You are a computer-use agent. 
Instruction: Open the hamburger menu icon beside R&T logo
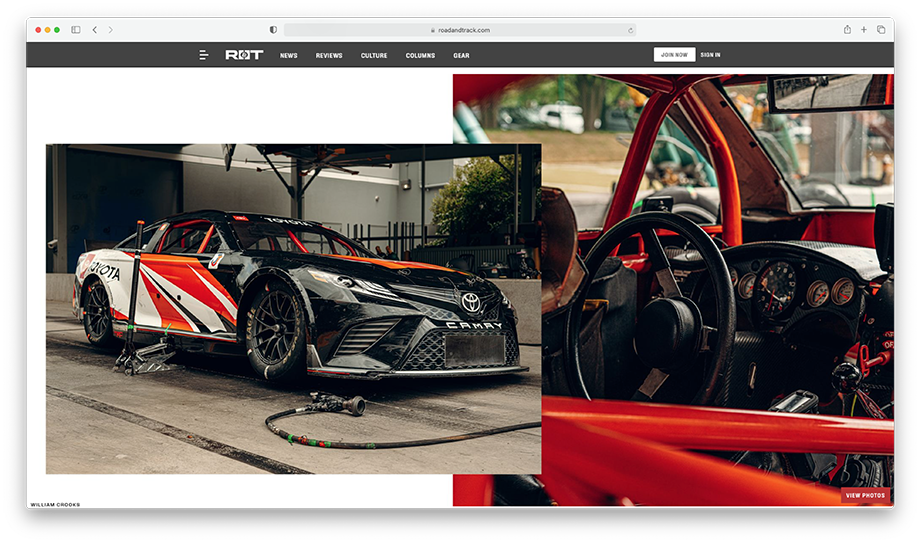tap(204, 55)
